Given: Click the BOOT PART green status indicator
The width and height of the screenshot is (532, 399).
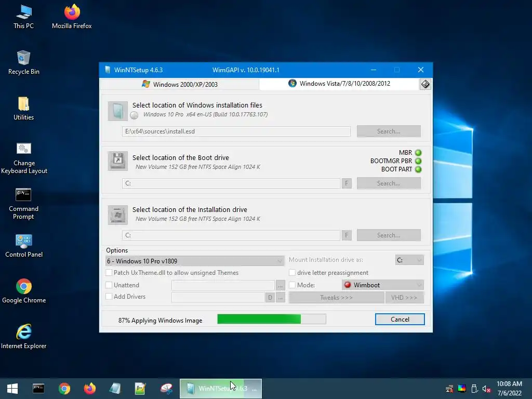Looking at the screenshot, I should point(418,169).
